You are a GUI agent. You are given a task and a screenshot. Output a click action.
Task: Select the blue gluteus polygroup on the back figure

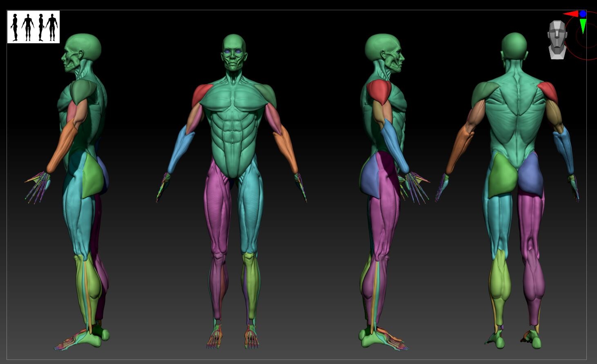(x=530, y=174)
